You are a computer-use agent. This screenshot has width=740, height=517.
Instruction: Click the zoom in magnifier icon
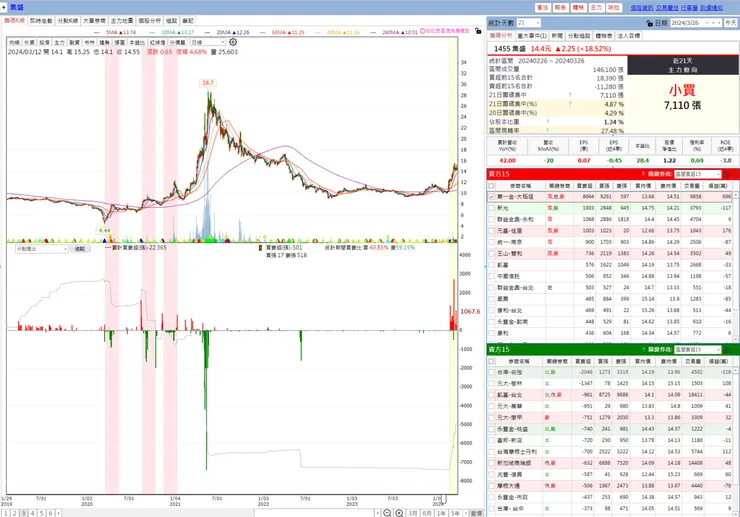point(399,513)
